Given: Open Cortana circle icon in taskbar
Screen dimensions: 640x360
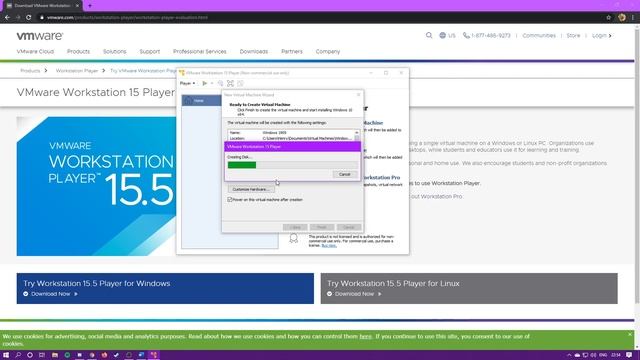Looking at the screenshot, I should click(x=30, y=355).
